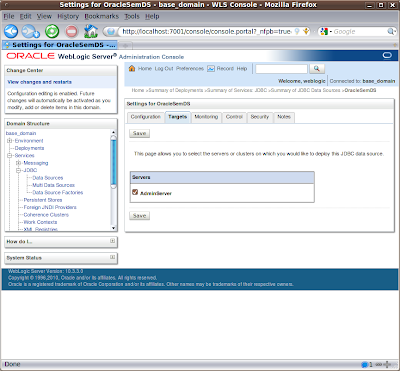Focus the Firefox URL address bar
Image resolution: width=400 pixels, height=371 pixels.
point(207,32)
